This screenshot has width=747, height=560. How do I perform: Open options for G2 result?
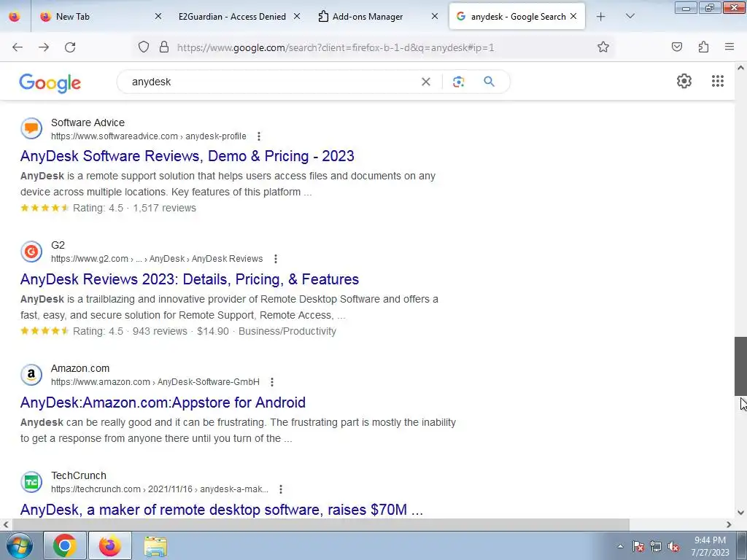click(x=275, y=259)
